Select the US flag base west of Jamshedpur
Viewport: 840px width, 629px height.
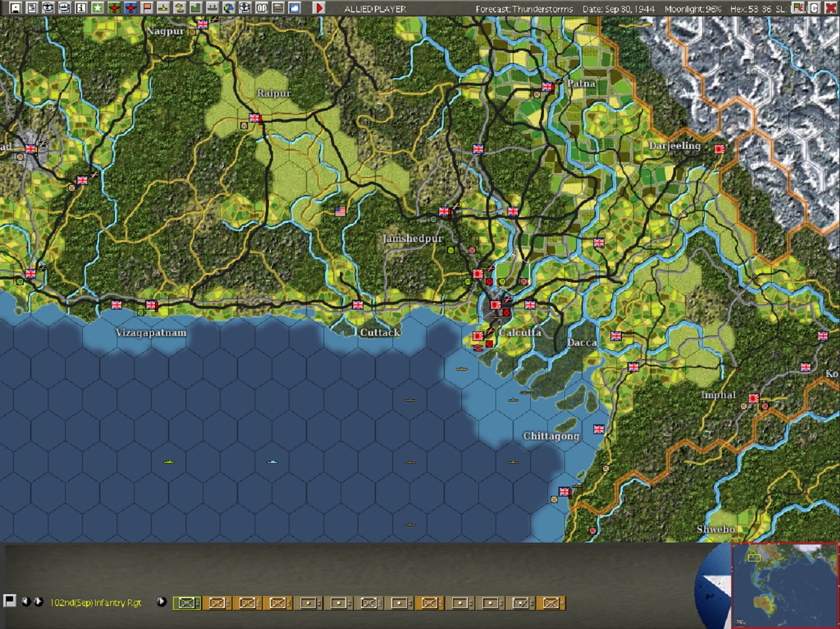(x=341, y=211)
